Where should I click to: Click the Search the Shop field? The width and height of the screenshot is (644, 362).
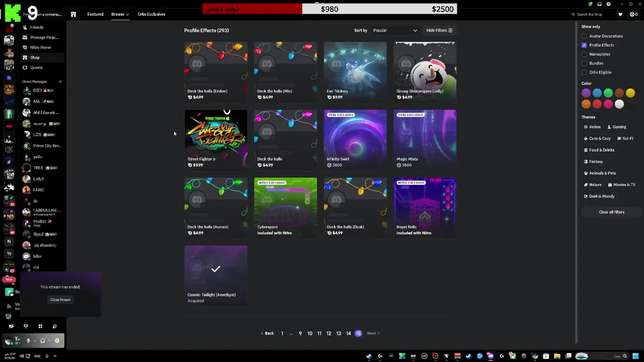(x=593, y=15)
